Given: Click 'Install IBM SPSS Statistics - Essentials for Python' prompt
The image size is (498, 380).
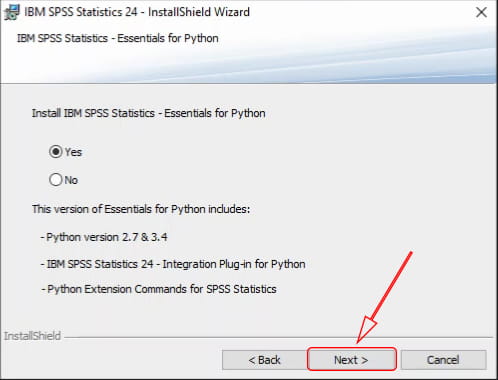Looking at the screenshot, I should click(149, 113).
